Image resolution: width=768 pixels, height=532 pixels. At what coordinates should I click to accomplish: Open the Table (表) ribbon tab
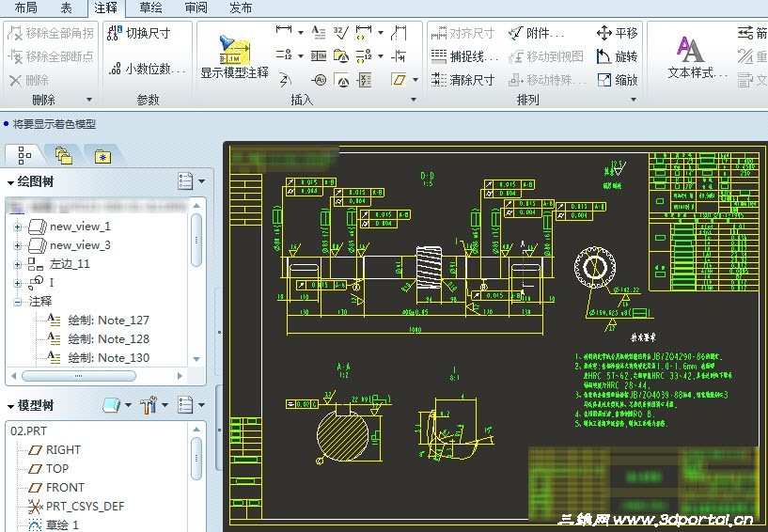coord(66,8)
